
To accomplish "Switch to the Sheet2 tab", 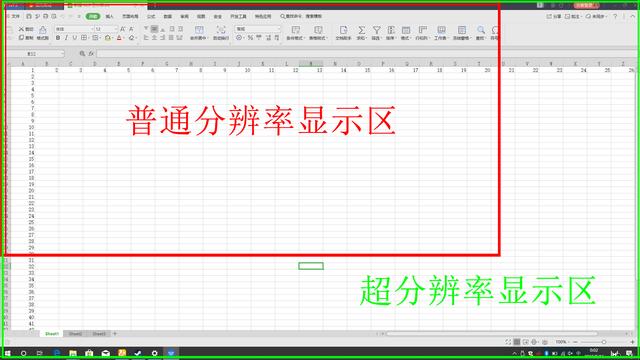I will point(75,334).
